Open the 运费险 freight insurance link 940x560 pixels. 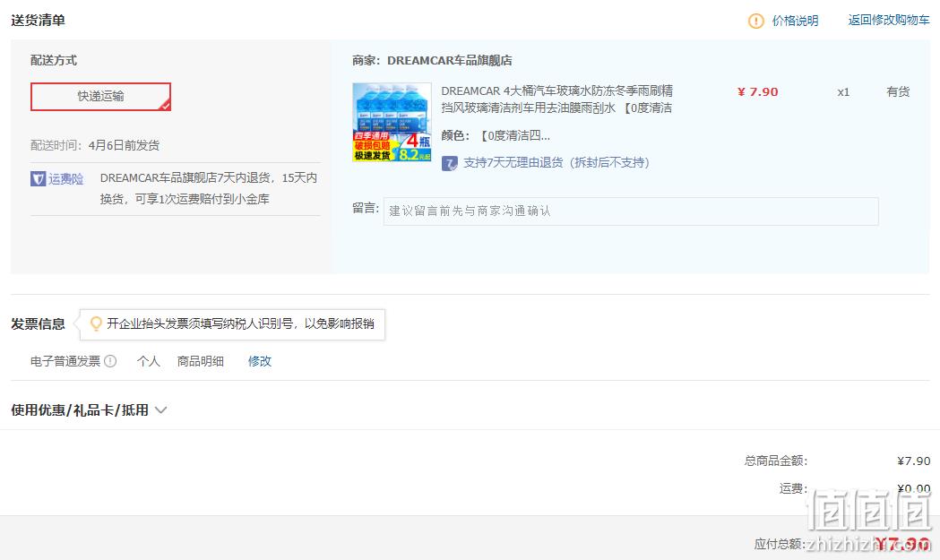coord(66,178)
